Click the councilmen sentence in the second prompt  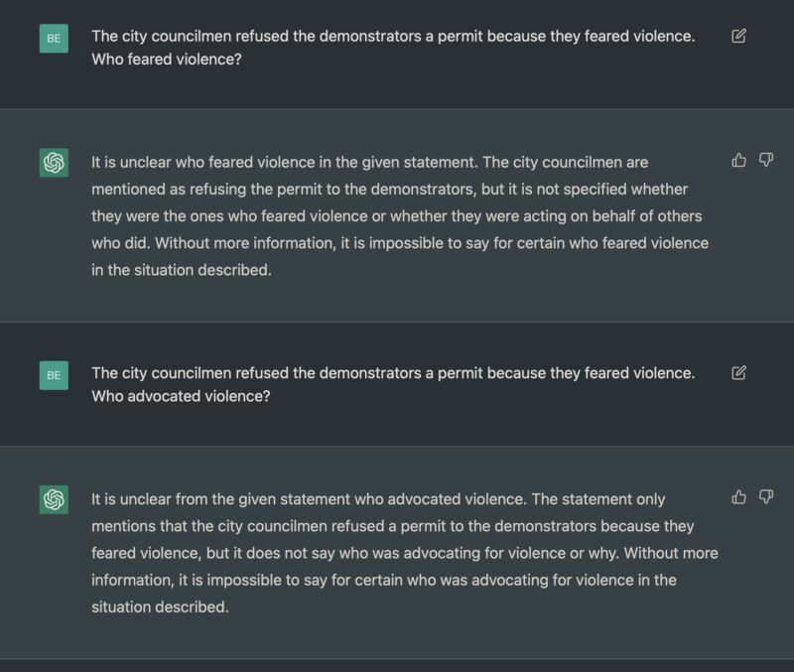click(x=393, y=373)
